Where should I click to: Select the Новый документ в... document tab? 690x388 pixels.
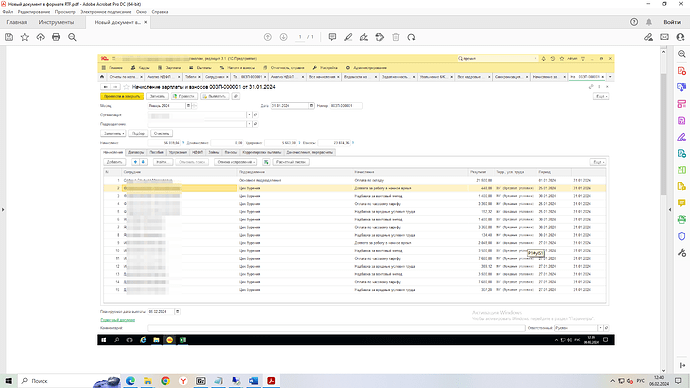(117, 22)
